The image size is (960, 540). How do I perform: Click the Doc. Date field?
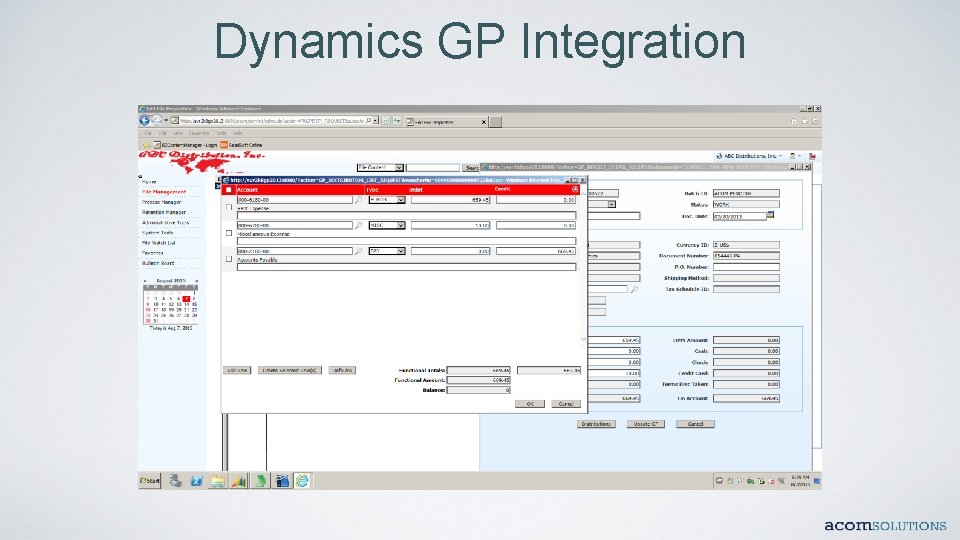740,216
